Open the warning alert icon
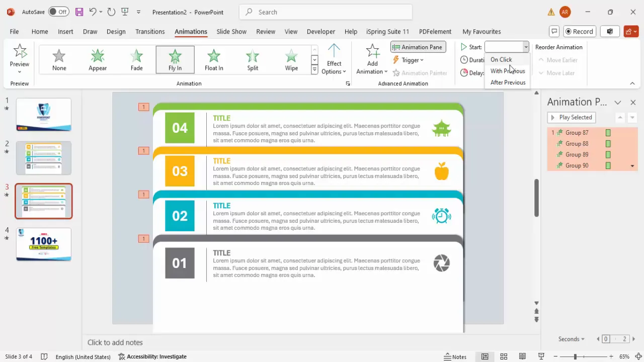The height and width of the screenshot is (362, 644). [x=551, y=12]
